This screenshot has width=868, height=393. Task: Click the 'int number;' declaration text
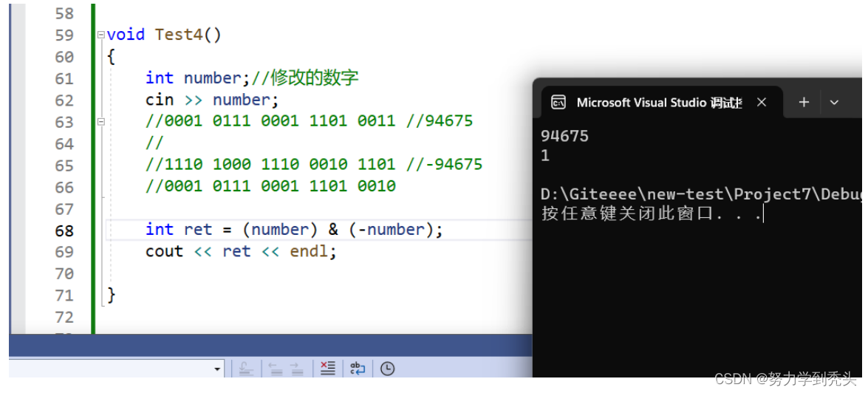pyautogui.click(x=198, y=78)
